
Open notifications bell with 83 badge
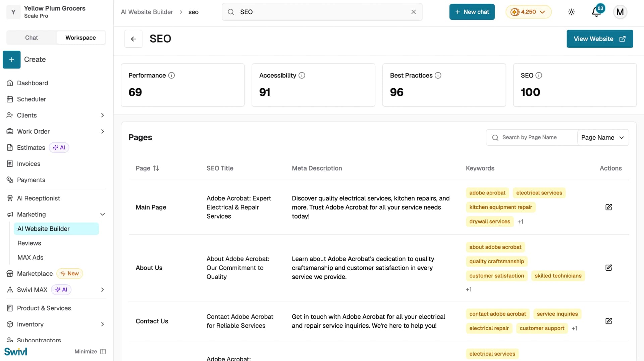pyautogui.click(x=596, y=12)
